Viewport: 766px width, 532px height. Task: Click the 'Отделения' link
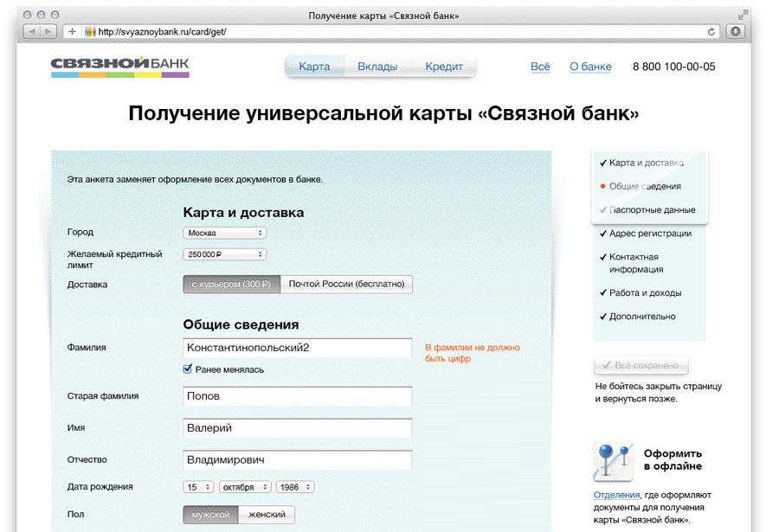pos(616,495)
